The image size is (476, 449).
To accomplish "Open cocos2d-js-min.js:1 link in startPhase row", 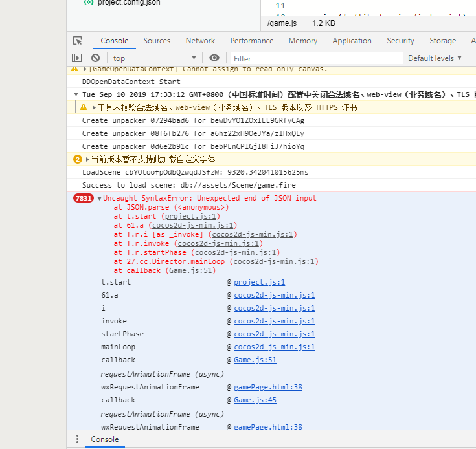I will [274, 334].
